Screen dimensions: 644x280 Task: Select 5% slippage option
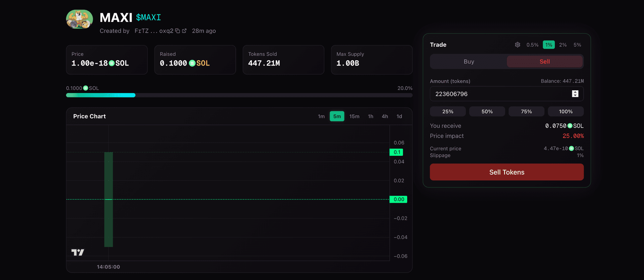[577, 45]
